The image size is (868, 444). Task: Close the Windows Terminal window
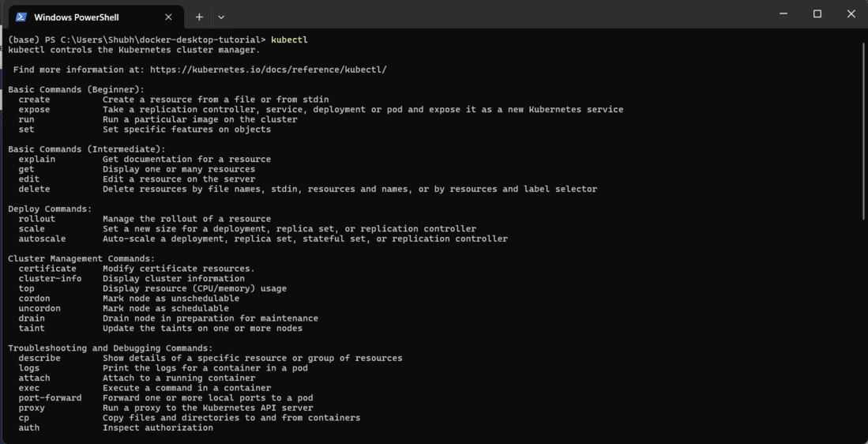pos(851,14)
